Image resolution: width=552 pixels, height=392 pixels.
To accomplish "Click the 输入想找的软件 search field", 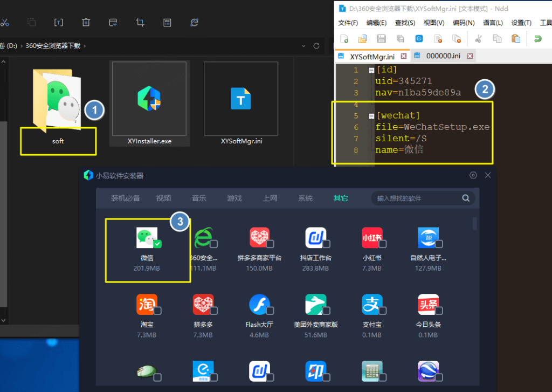I will click(x=423, y=198).
